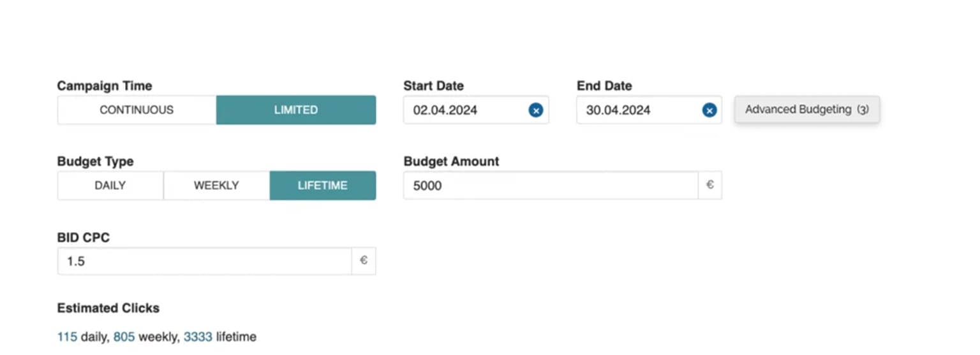Click the 805 weekly estimated clicks value

124,337
